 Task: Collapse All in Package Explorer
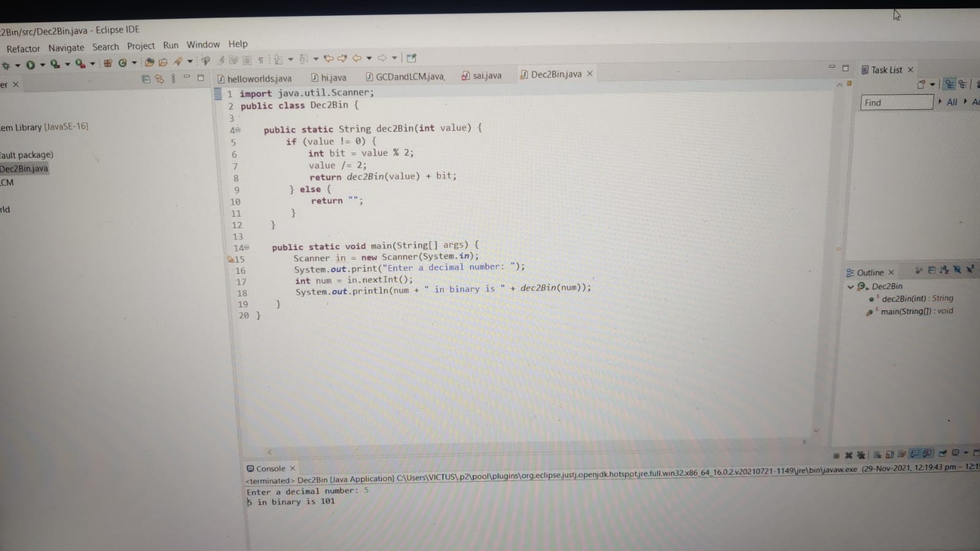(146, 79)
